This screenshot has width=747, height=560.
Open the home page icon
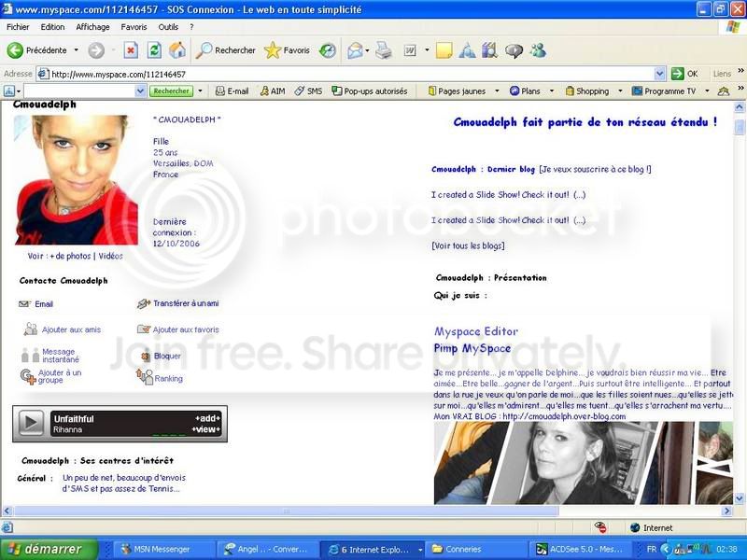pos(177,50)
